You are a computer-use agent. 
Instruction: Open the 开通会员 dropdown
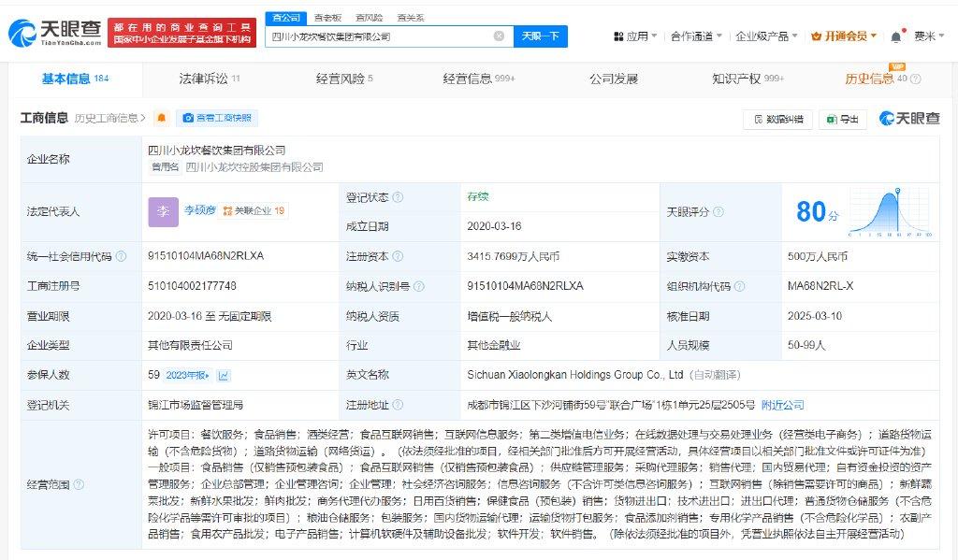click(844, 36)
